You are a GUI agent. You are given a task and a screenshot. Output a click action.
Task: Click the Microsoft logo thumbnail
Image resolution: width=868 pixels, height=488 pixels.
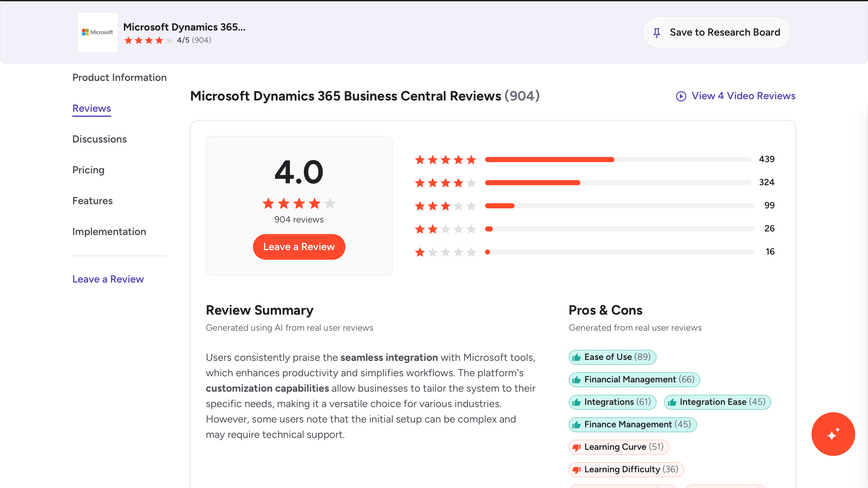(x=97, y=32)
